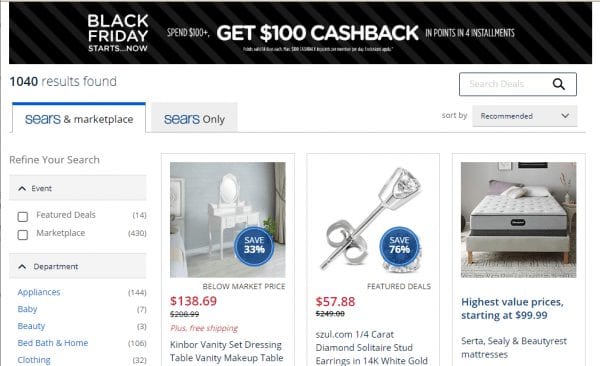600x366 pixels.
Task: Switch to the Sears Only tab
Action: tap(194, 118)
